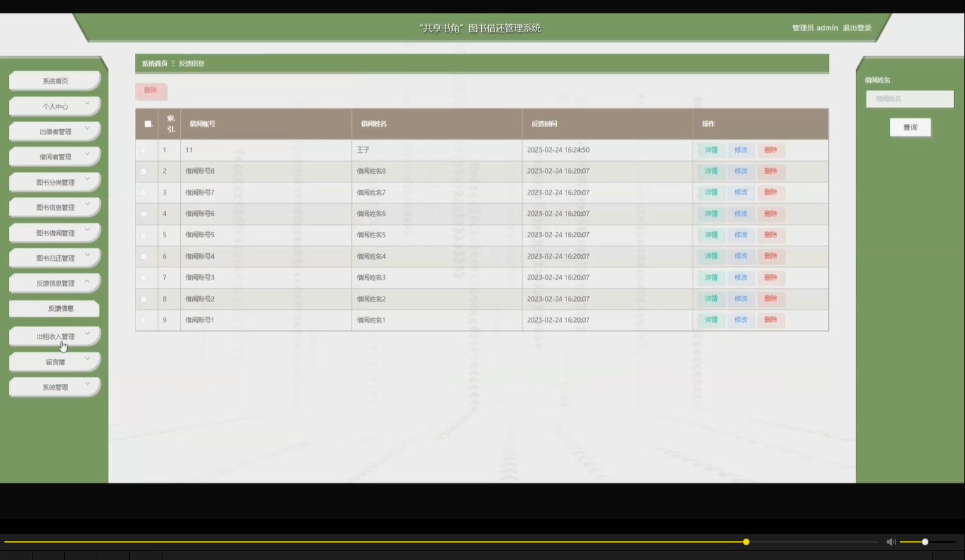Mute the video using the speaker icon
The width and height of the screenshot is (965, 560).
click(x=891, y=542)
